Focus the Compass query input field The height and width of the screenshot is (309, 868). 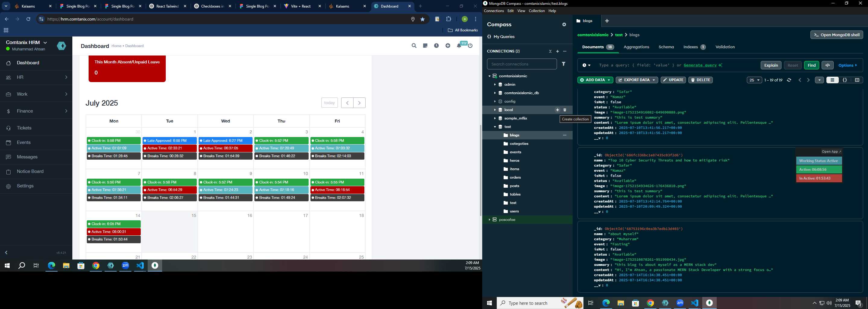(x=677, y=65)
